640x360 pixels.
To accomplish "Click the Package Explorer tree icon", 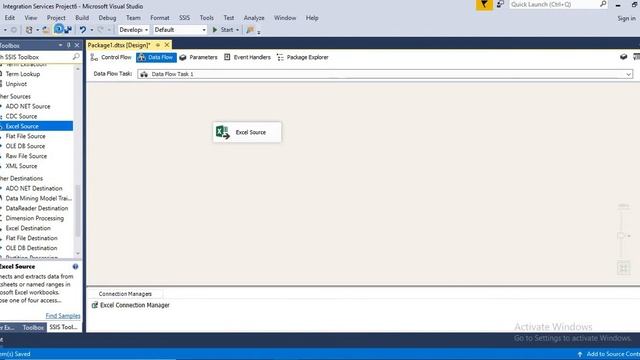I will point(280,58).
